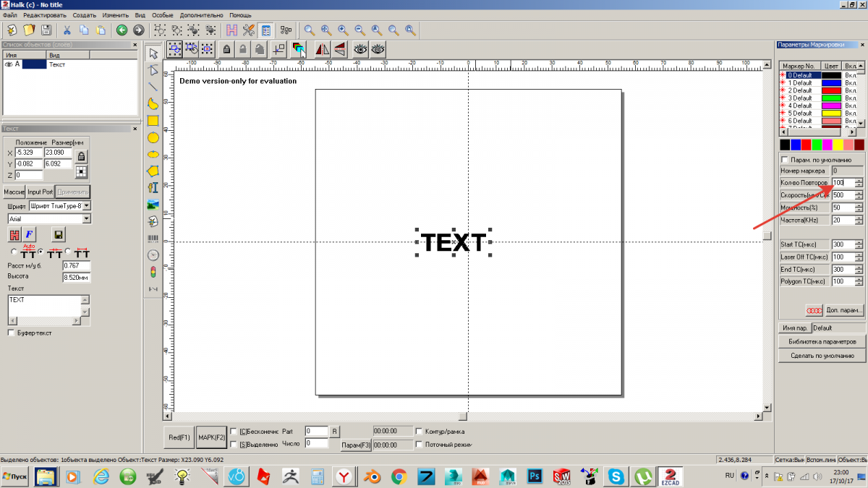868x488 pixels.
Task: Click the horizontal mirror icon
Action: pyautogui.click(x=323, y=49)
